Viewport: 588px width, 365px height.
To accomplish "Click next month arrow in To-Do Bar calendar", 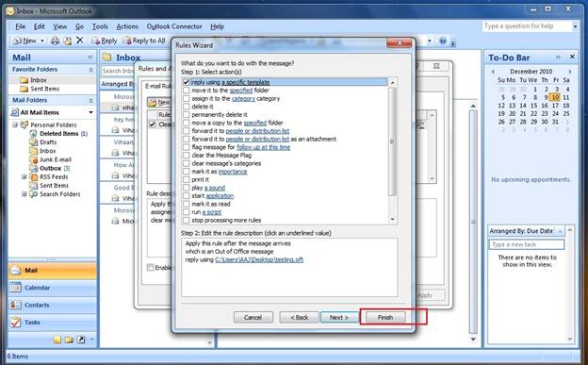I will [x=570, y=72].
